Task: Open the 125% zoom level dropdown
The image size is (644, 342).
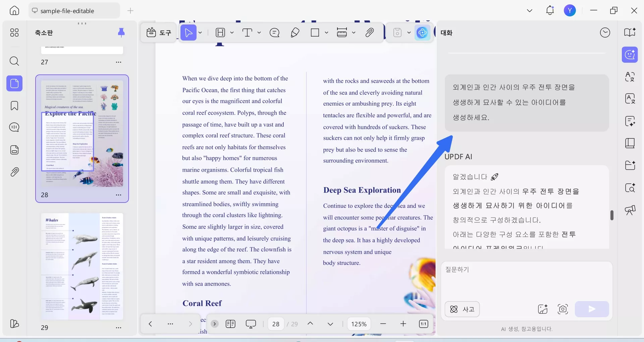Action: pos(359,324)
